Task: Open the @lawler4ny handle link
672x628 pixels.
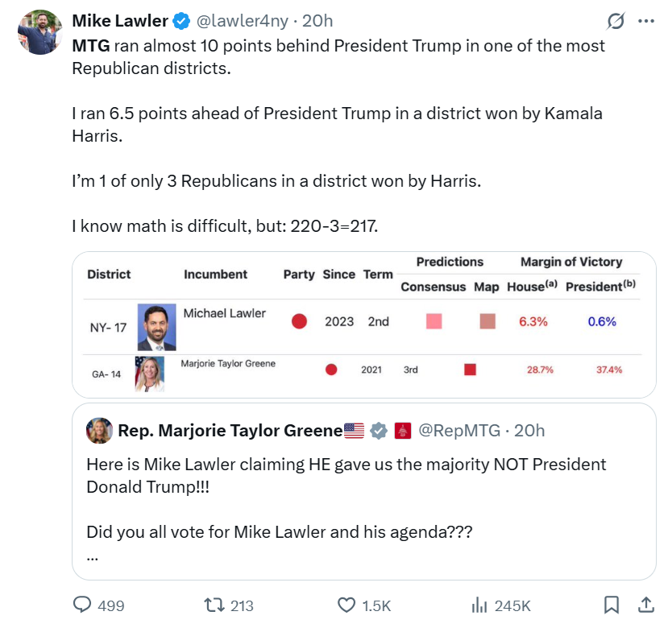Action: [x=243, y=21]
